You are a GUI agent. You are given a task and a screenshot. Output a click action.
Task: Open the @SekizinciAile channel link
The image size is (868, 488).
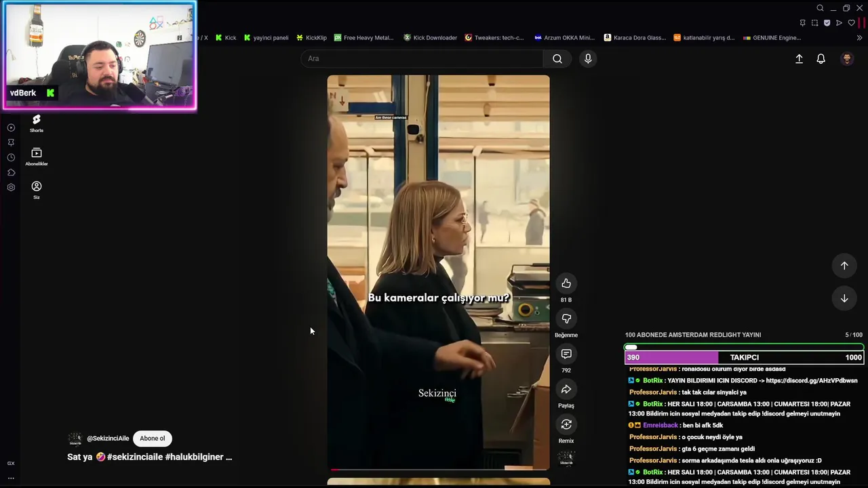108,439
